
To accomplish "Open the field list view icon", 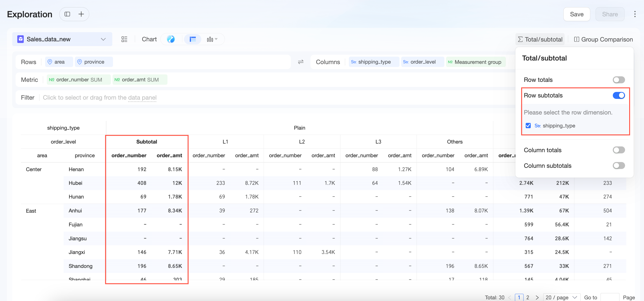I will pyautogui.click(x=124, y=39).
